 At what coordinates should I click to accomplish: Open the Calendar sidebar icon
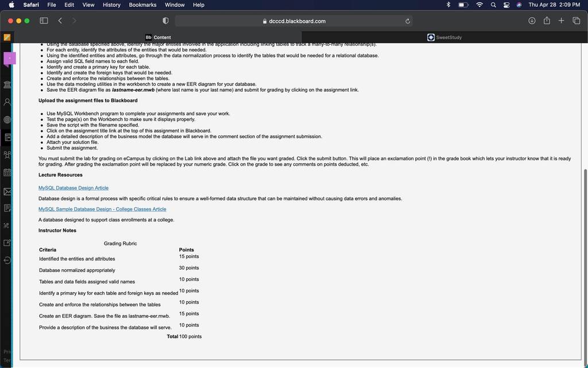tap(7, 172)
